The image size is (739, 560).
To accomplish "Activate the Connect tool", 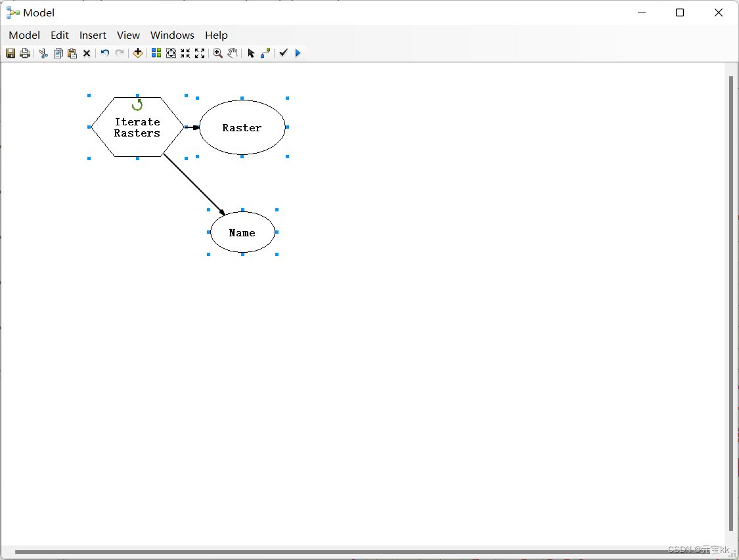I will pos(265,53).
